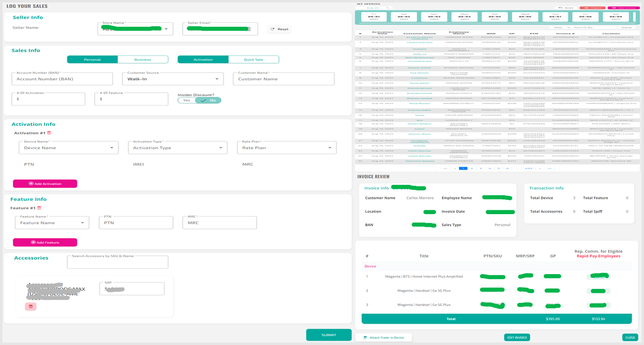644x345 pixels.
Task: Click the plus icon on Add Activation
Action: (31, 184)
